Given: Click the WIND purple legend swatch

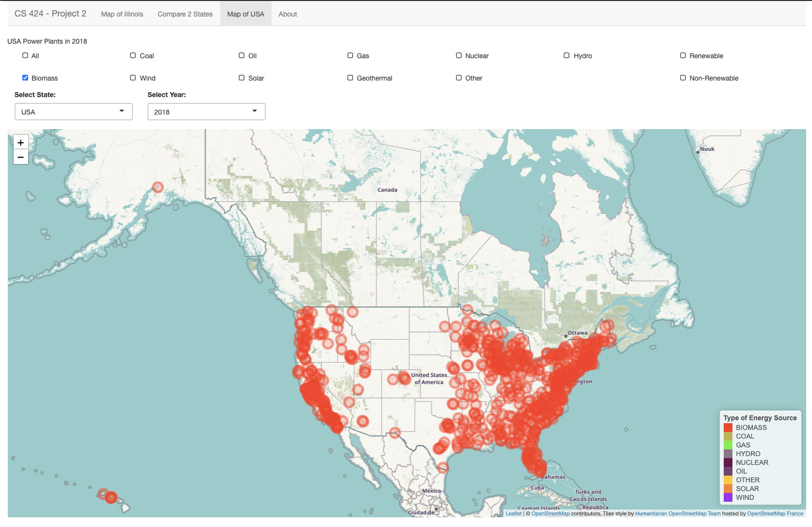Looking at the screenshot, I should coord(728,497).
